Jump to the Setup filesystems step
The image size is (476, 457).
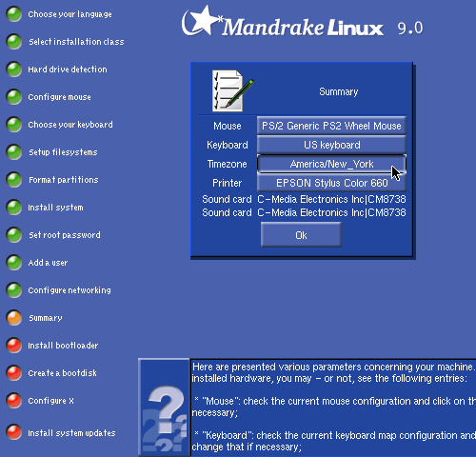click(x=63, y=152)
